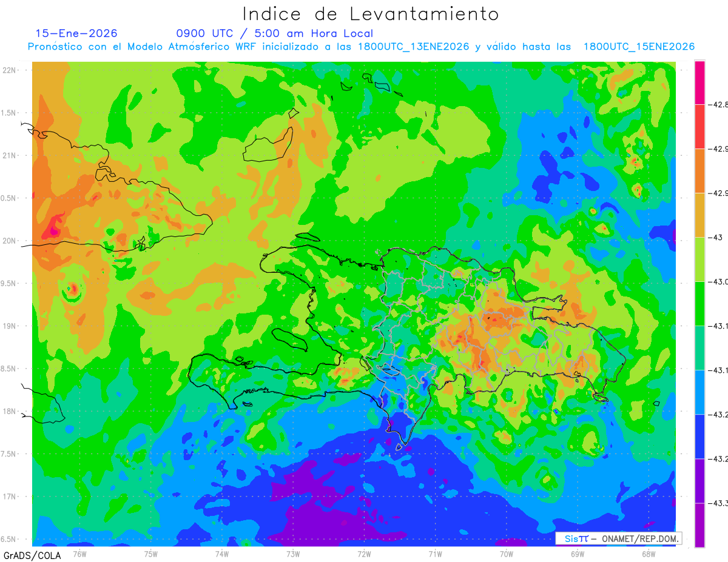The height and width of the screenshot is (562, 728).
Task: Click the '75W' longitude label
Action: coord(150,554)
